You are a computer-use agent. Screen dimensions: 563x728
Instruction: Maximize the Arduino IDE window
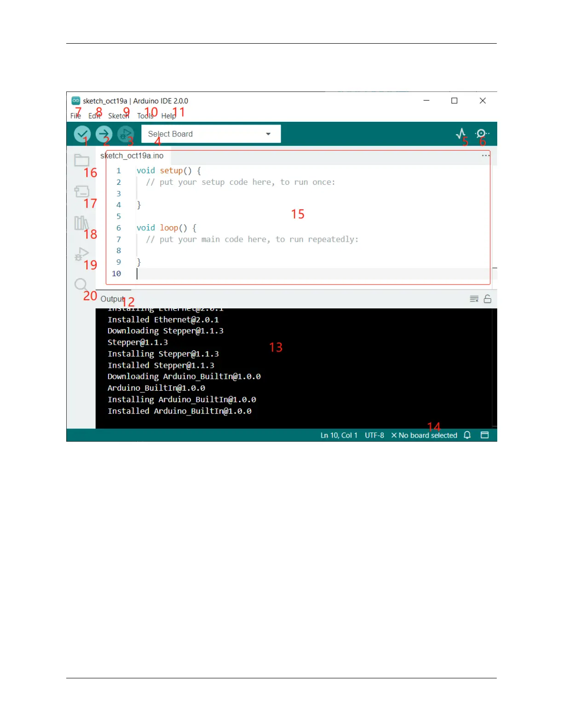click(454, 101)
